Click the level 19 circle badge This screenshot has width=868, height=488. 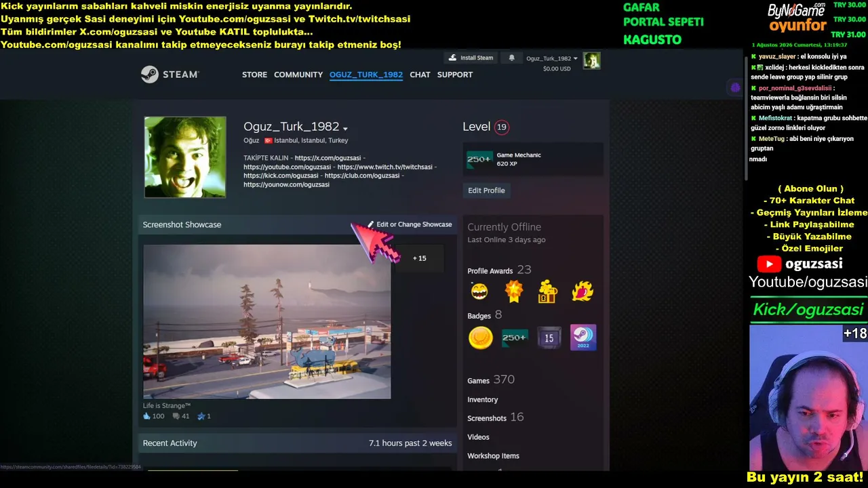tap(502, 127)
